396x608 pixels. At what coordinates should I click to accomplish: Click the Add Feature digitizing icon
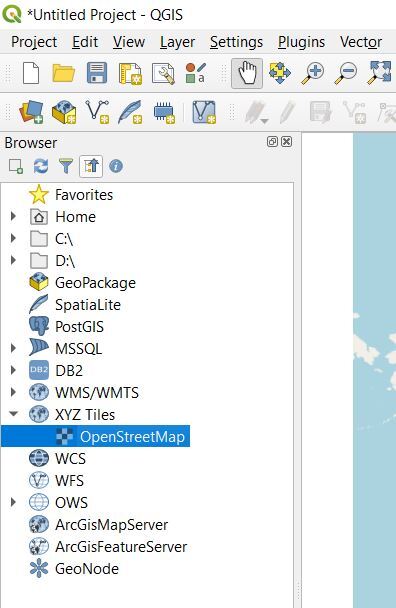354,112
